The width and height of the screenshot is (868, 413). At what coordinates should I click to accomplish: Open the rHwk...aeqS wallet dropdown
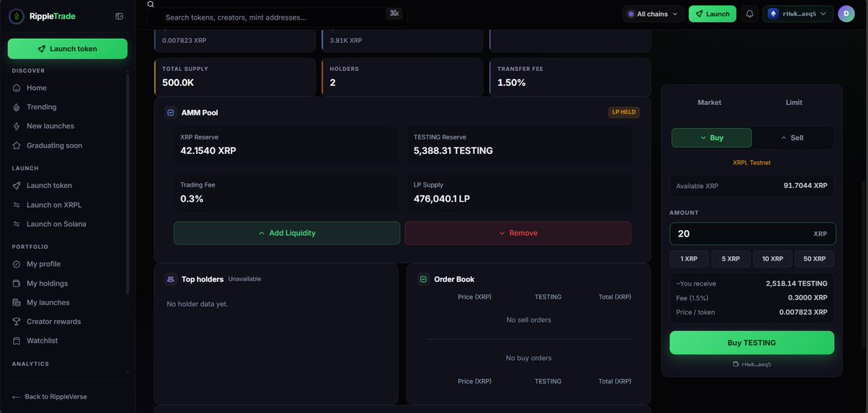(797, 14)
